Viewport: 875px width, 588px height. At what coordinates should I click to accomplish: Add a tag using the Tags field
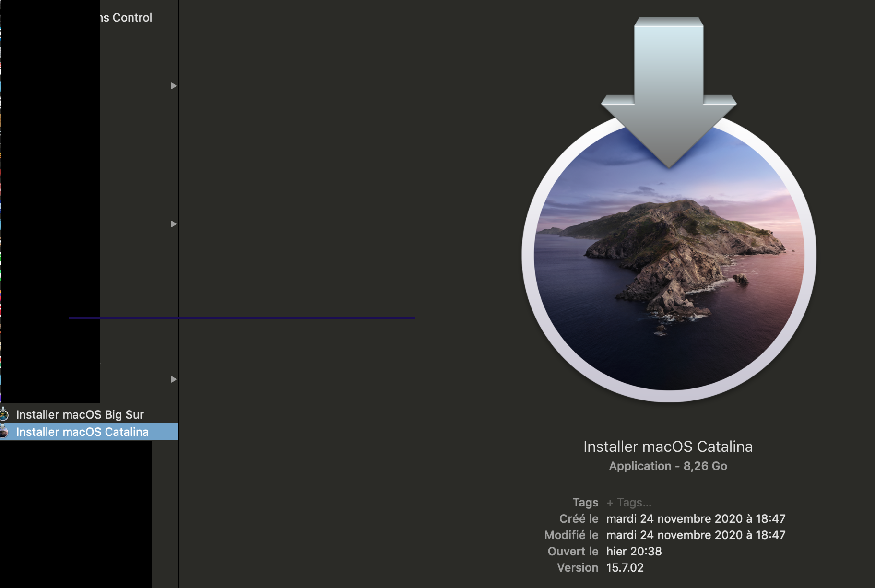pyautogui.click(x=629, y=502)
